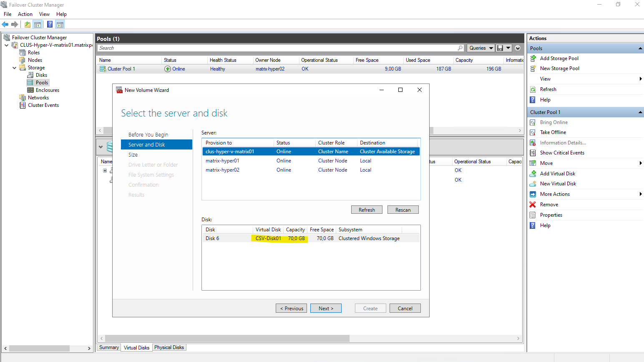Image resolution: width=644 pixels, height=362 pixels.
Task: Open the Queries dropdown
Action: pos(480,48)
